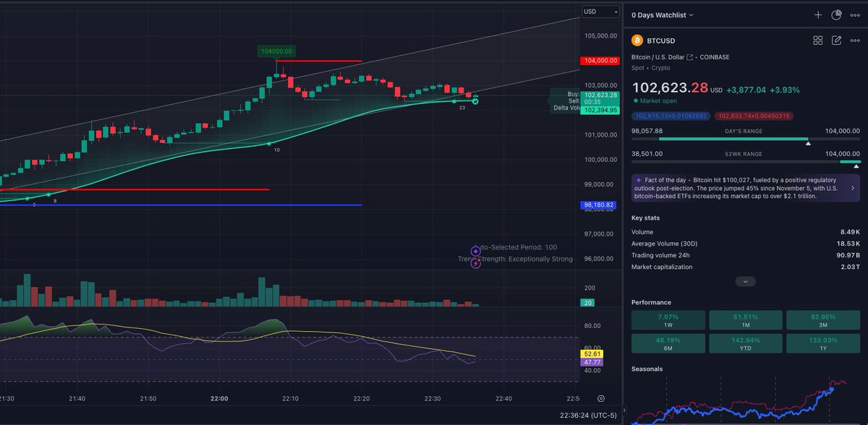Viewport: 868px width, 425px height.
Task: Select the 3M 82.95% performance tile
Action: [x=822, y=322]
